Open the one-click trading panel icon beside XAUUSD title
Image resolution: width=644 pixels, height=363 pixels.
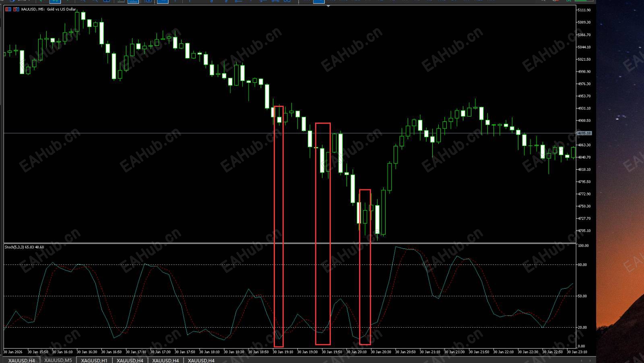click(8, 9)
